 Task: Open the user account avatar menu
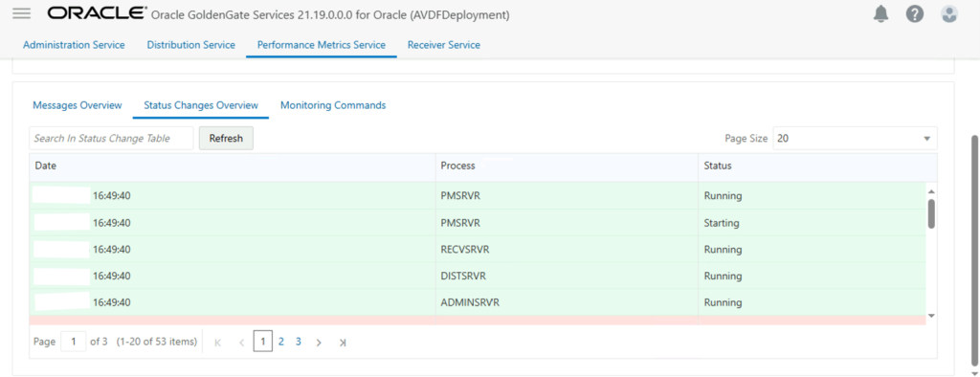pos(949,13)
